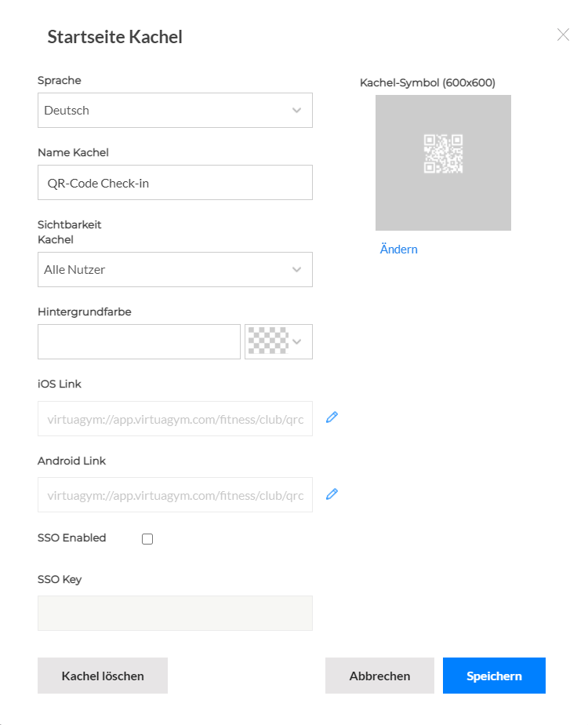Viewport: 588px width, 725px height.
Task: Click the Ändern link below the tile symbol
Action: pos(398,249)
